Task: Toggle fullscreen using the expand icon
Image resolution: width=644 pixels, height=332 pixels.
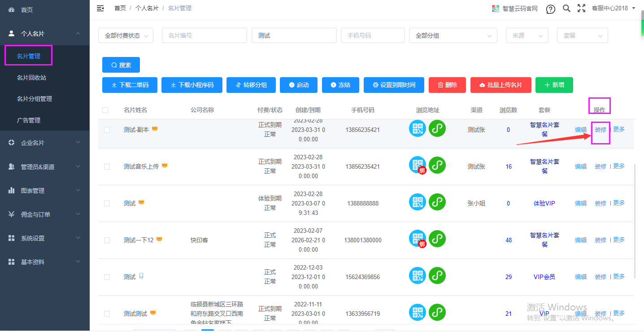Action: point(581,8)
